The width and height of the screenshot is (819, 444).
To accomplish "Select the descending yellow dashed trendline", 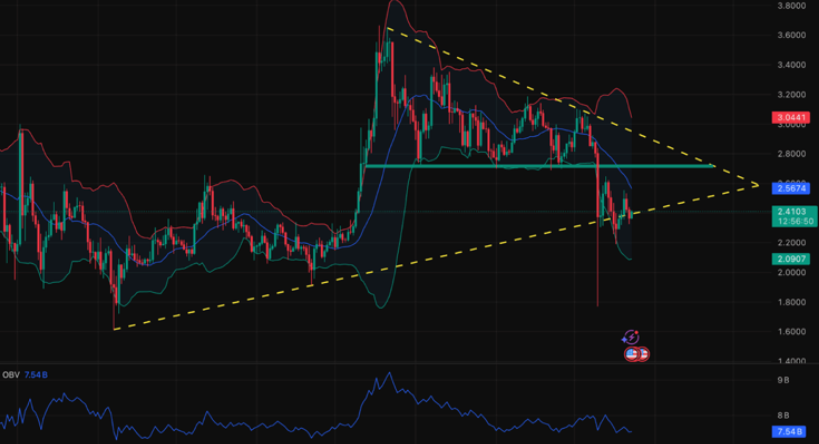I will click(x=572, y=106).
